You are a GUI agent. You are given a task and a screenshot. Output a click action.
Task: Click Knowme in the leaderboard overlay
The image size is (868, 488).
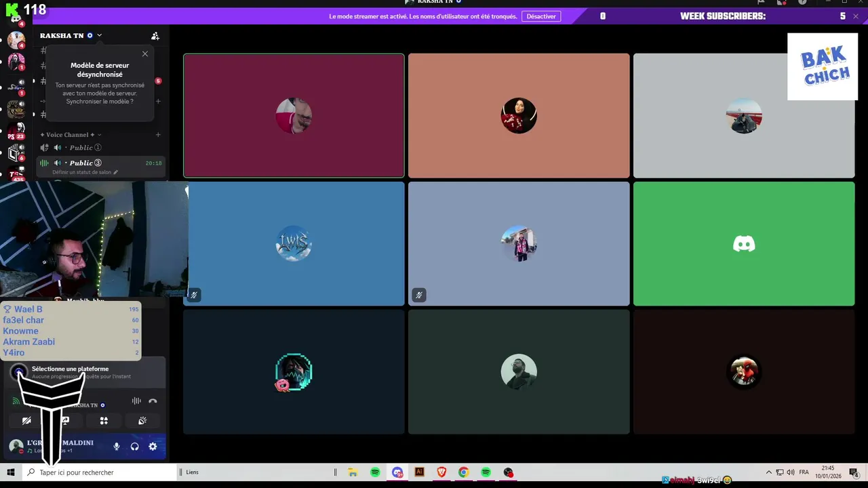(x=20, y=331)
